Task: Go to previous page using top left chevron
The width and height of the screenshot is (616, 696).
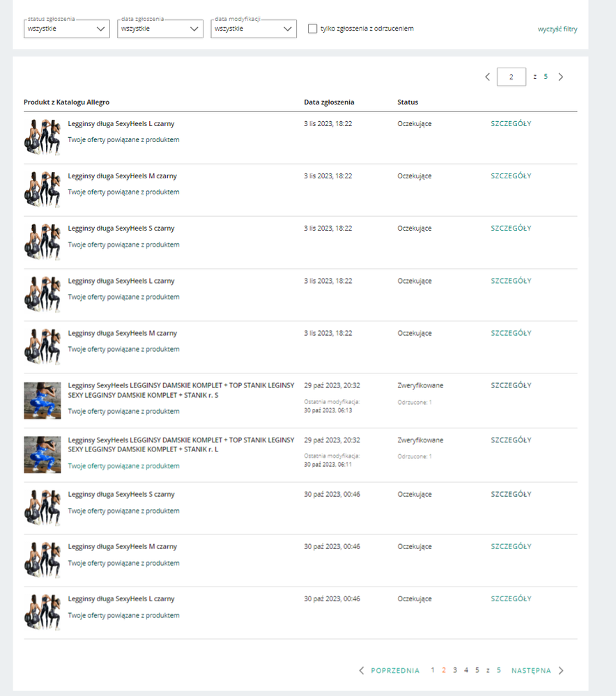Action: pyautogui.click(x=488, y=77)
